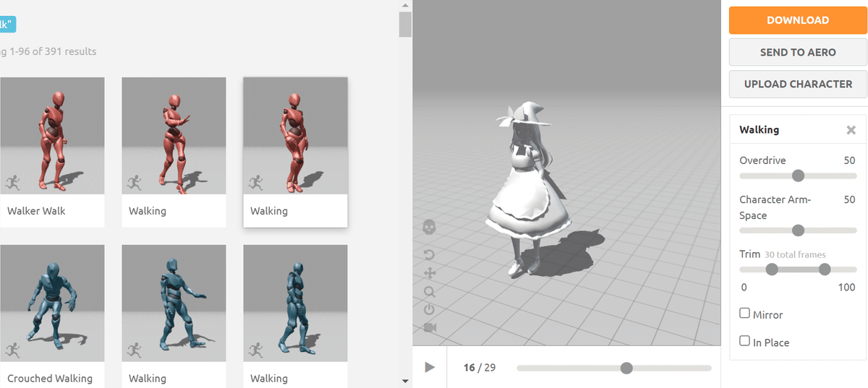
Task: Click running figure icon on Walker Walk thumbnail
Action: point(12,183)
